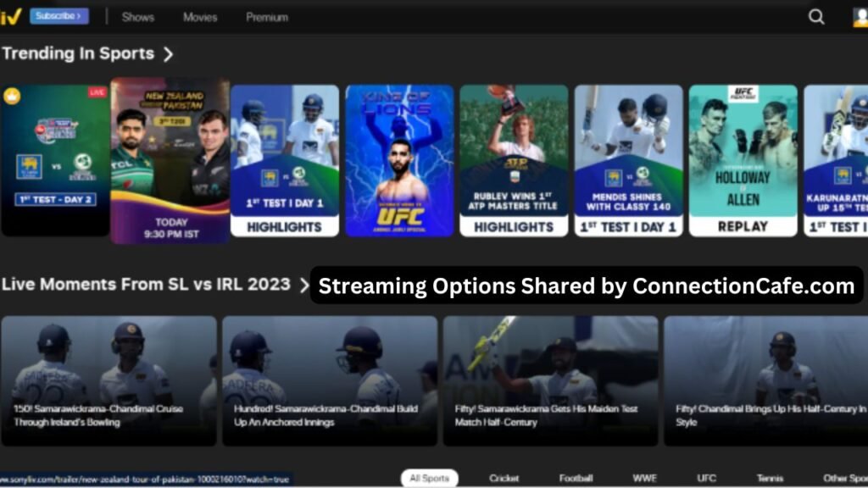Open the search magnifier icon
Viewport: 868px width, 488px height.
[816, 17]
